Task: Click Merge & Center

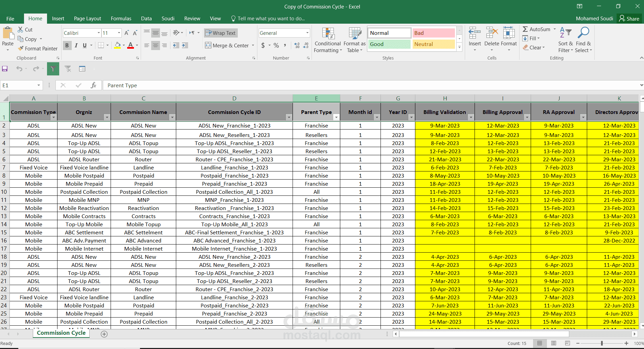Action: tap(227, 45)
